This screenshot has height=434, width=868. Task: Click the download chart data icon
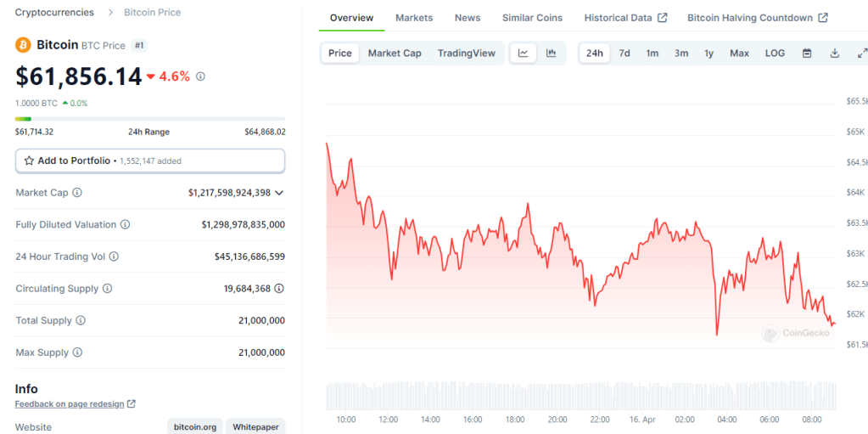835,54
